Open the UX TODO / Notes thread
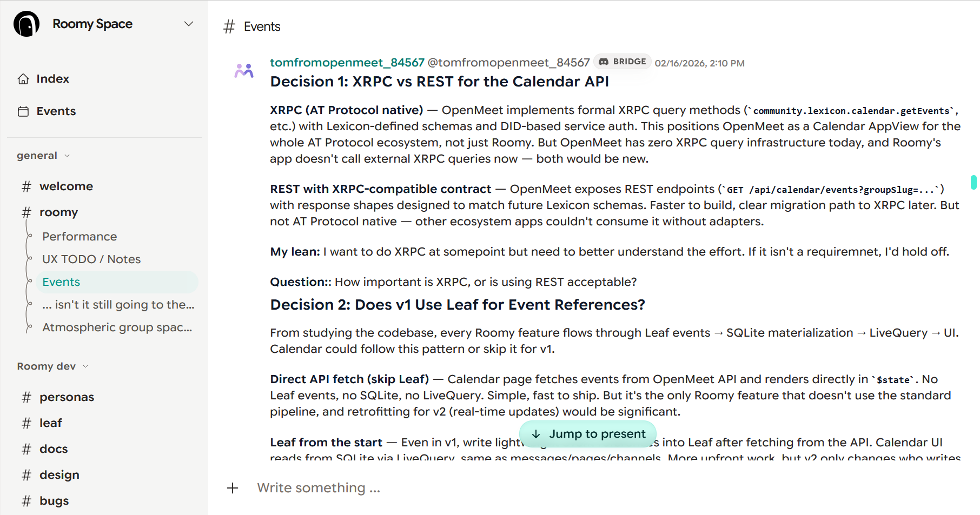 91,259
